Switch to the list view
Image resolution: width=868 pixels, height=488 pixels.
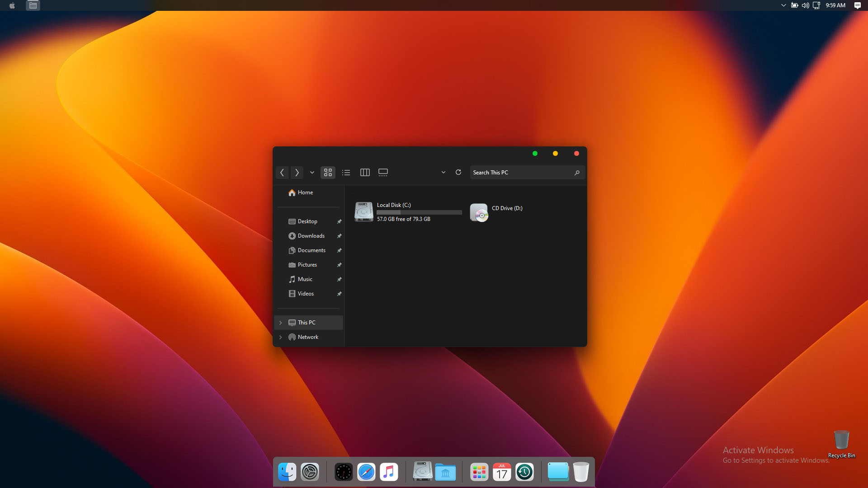pyautogui.click(x=346, y=173)
